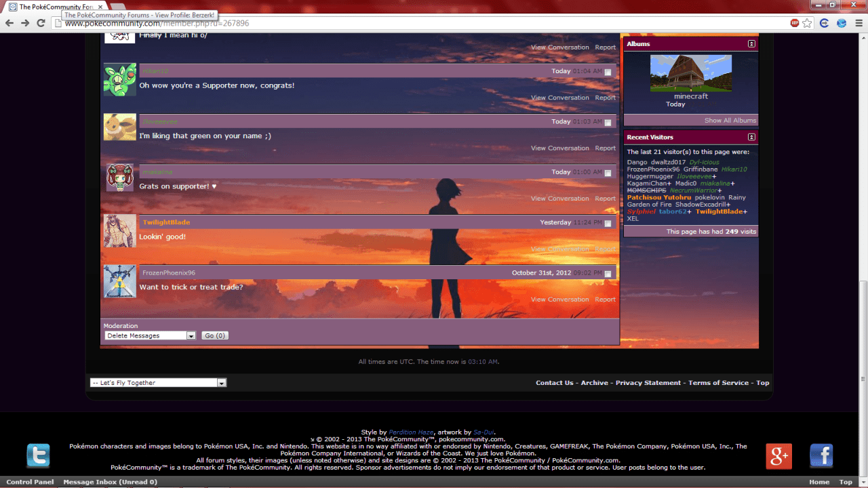Open NecrumWarrior in Recent Visitors
This screenshot has height=488, width=868.
click(693, 190)
